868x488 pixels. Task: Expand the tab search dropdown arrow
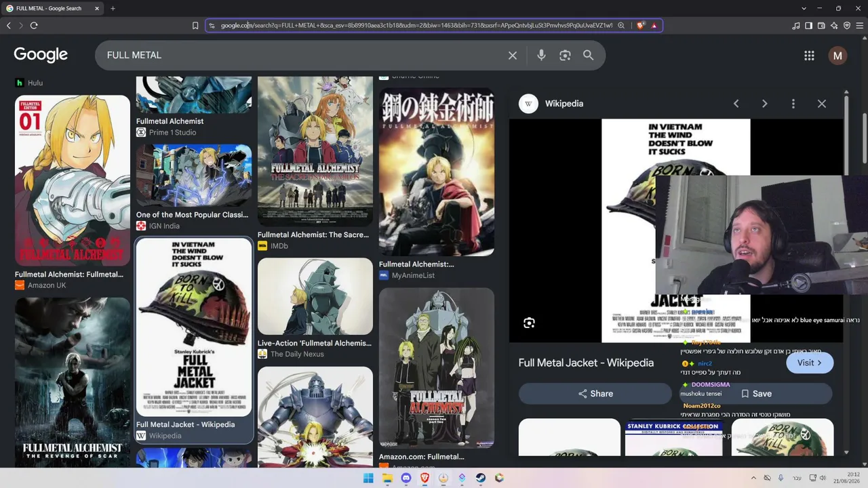(804, 8)
